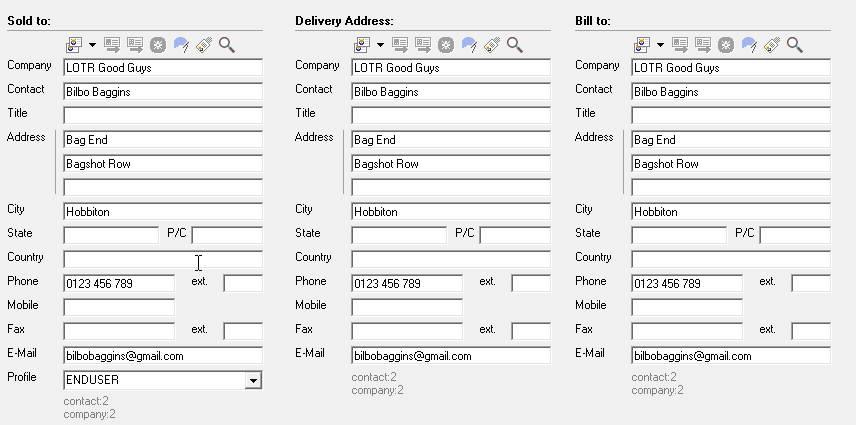
Task: Expand the contact card dropdown arrow under Bill to
Action: pos(660,45)
